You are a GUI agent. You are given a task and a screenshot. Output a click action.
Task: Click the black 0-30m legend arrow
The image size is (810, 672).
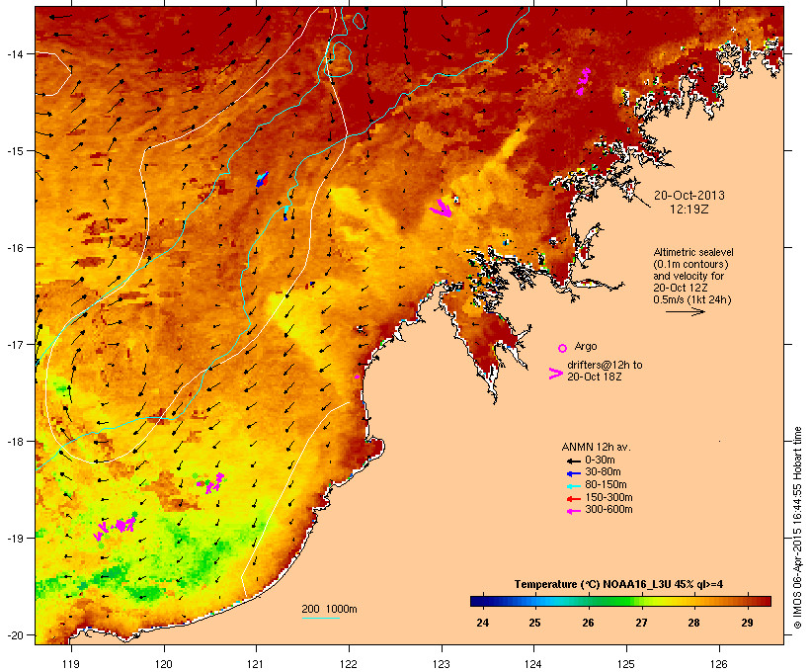[573, 461]
